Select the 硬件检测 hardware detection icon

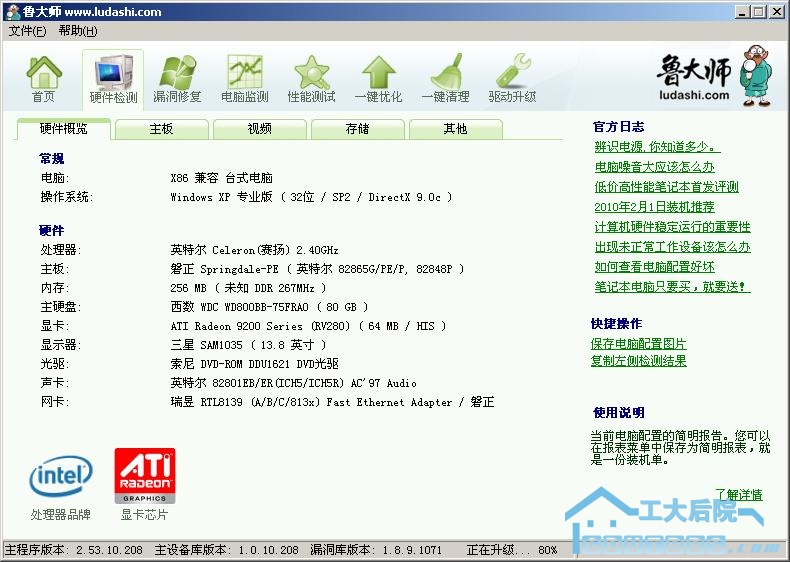tap(113, 78)
